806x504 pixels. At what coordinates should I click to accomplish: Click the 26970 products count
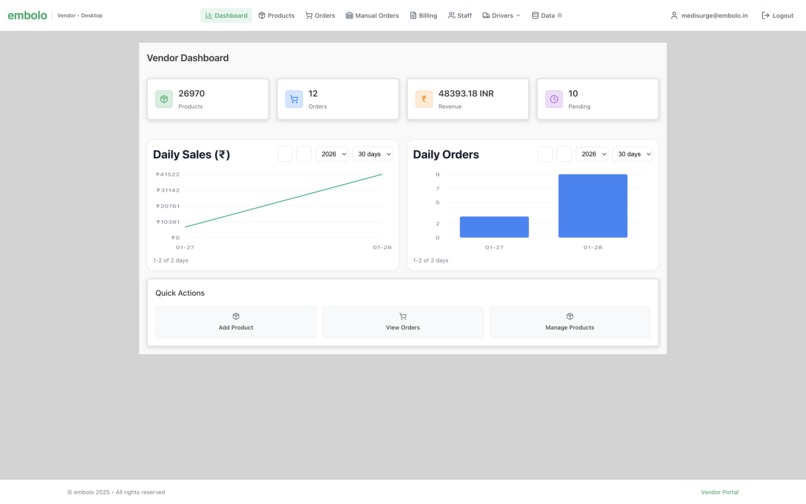(x=191, y=94)
